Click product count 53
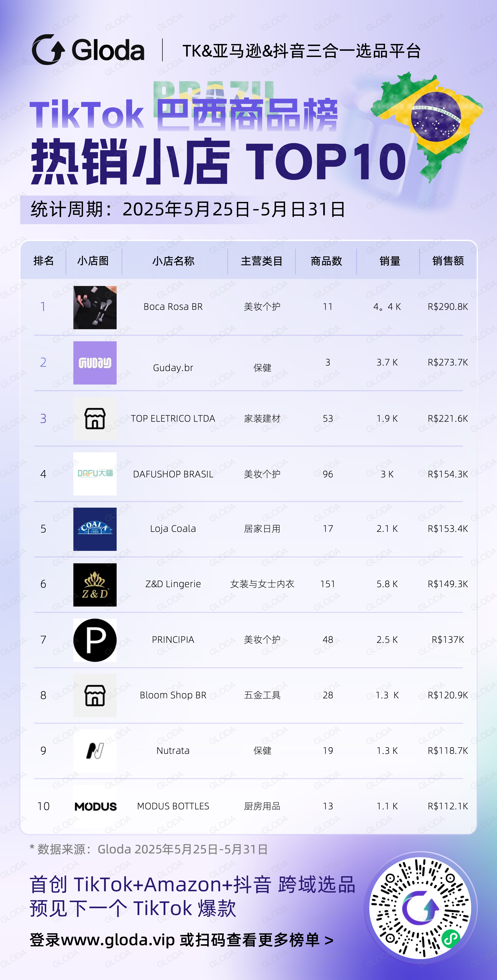The image size is (497, 980). point(328,418)
